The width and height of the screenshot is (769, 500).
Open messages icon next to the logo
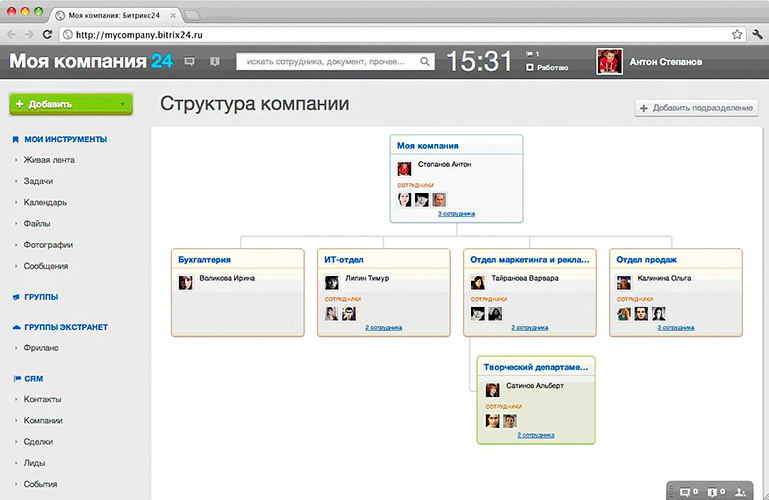189,61
